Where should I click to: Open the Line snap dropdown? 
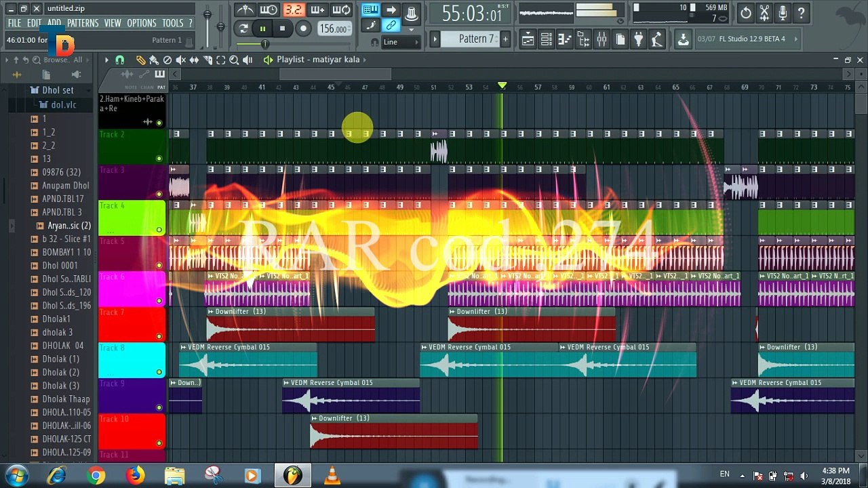point(400,42)
